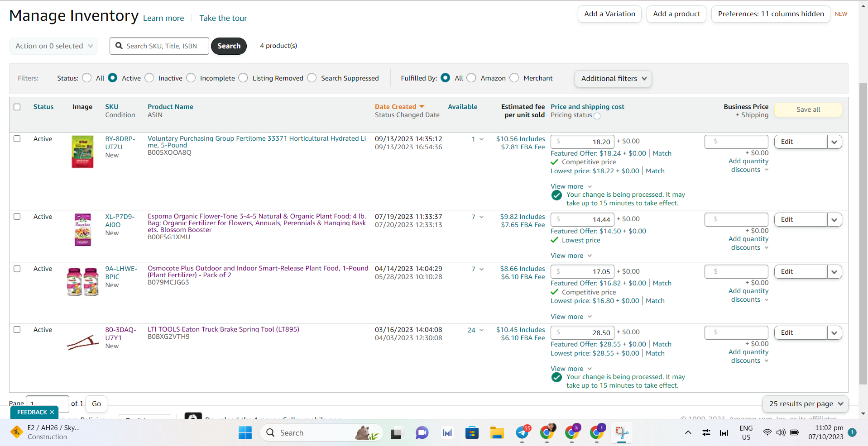Sort by Price and shipping cost header

587,107
